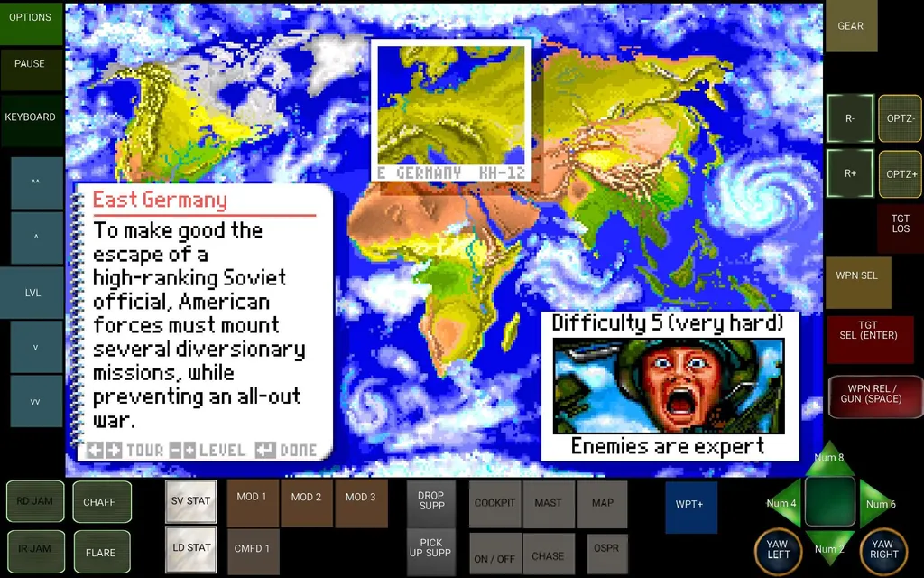Tap the R- button
The height and width of the screenshot is (578, 924).
click(x=850, y=118)
